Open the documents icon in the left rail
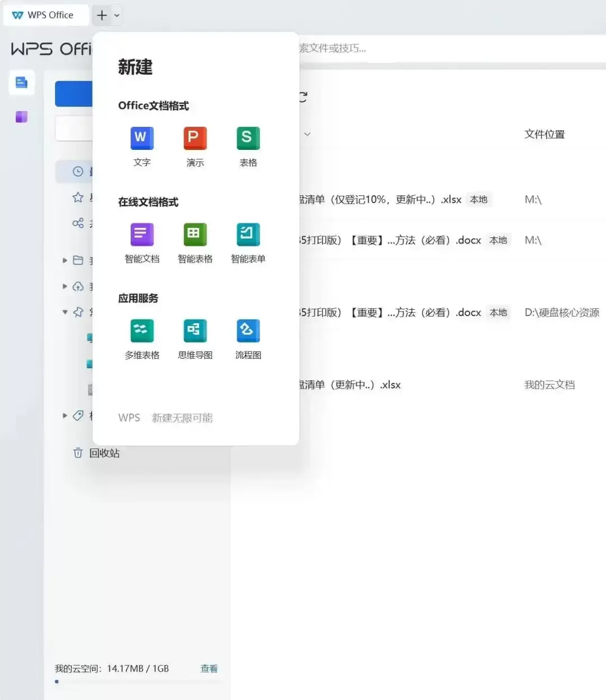Screen dimensions: 606x700 click(21, 83)
